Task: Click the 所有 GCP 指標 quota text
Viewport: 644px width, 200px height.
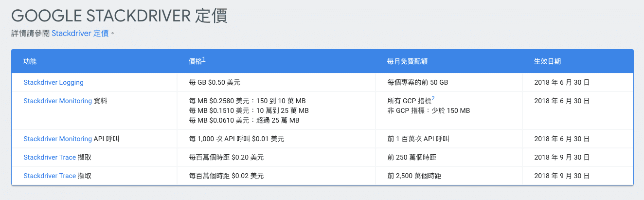Action: [x=409, y=101]
